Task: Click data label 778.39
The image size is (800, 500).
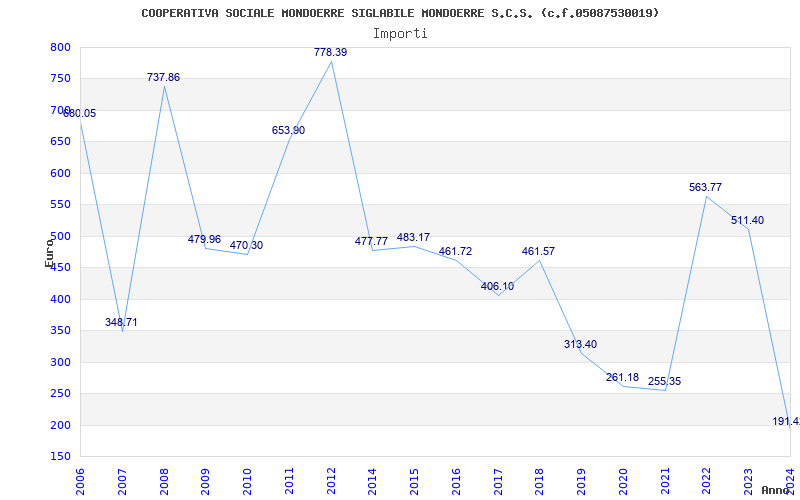Action: tap(331, 52)
